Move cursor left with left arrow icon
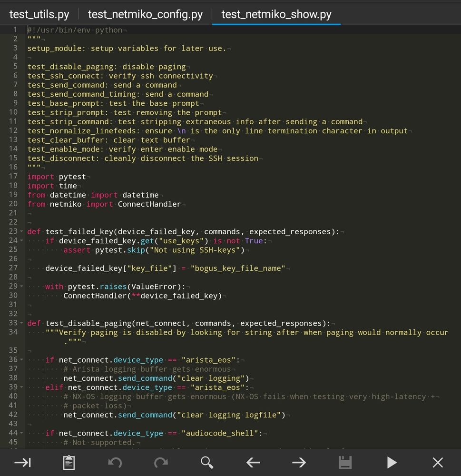This screenshot has height=476, width=461. click(253, 463)
